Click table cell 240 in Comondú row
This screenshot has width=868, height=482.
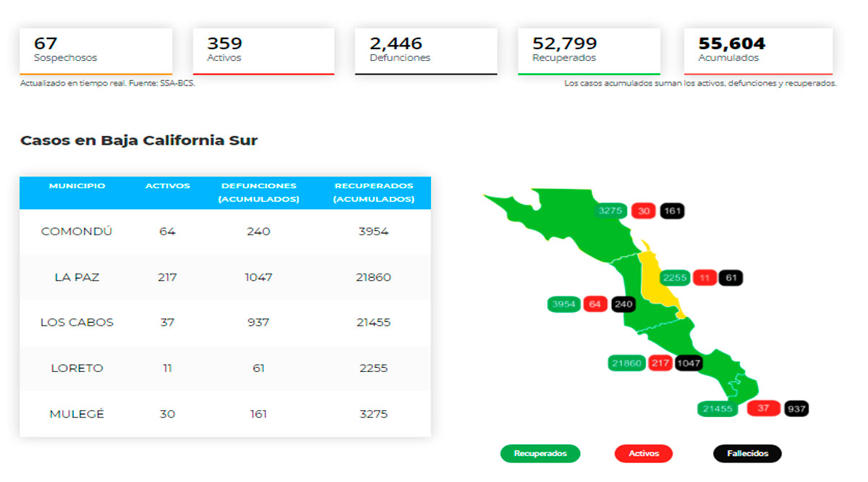coord(258,232)
